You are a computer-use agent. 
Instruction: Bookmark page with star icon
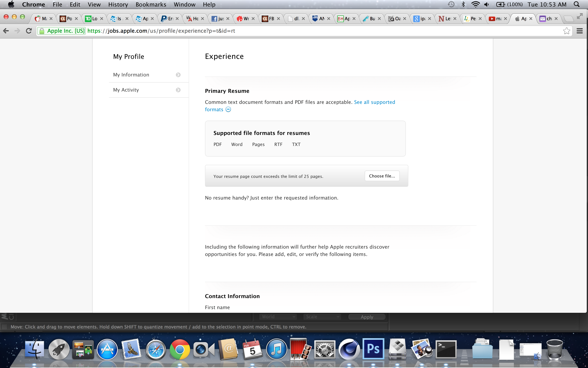[566, 31]
